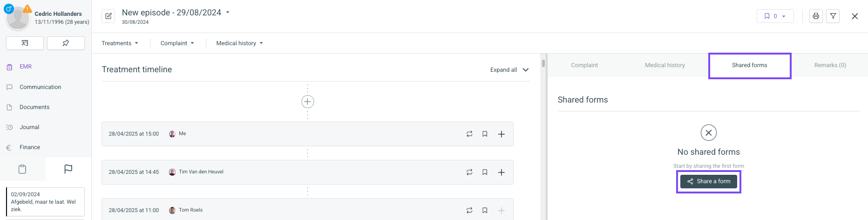Bookmark the 28/04/2025 15:00 Me entry
The height and width of the screenshot is (220, 868).
[485, 134]
